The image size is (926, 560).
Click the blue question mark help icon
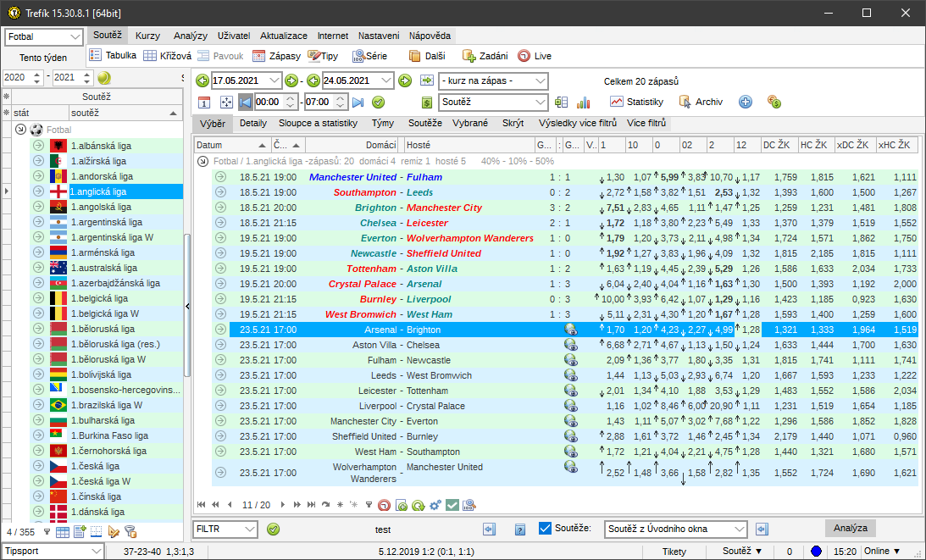click(x=519, y=530)
